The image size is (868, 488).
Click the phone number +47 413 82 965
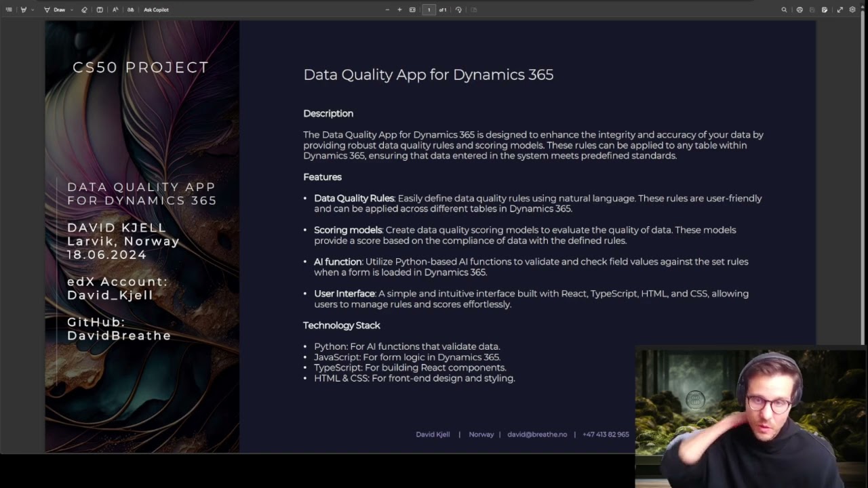[x=606, y=434]
